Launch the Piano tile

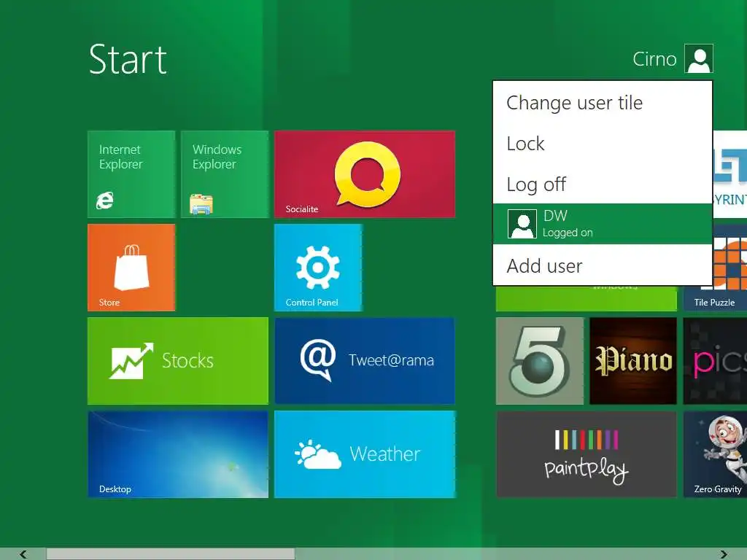point(633,361)
